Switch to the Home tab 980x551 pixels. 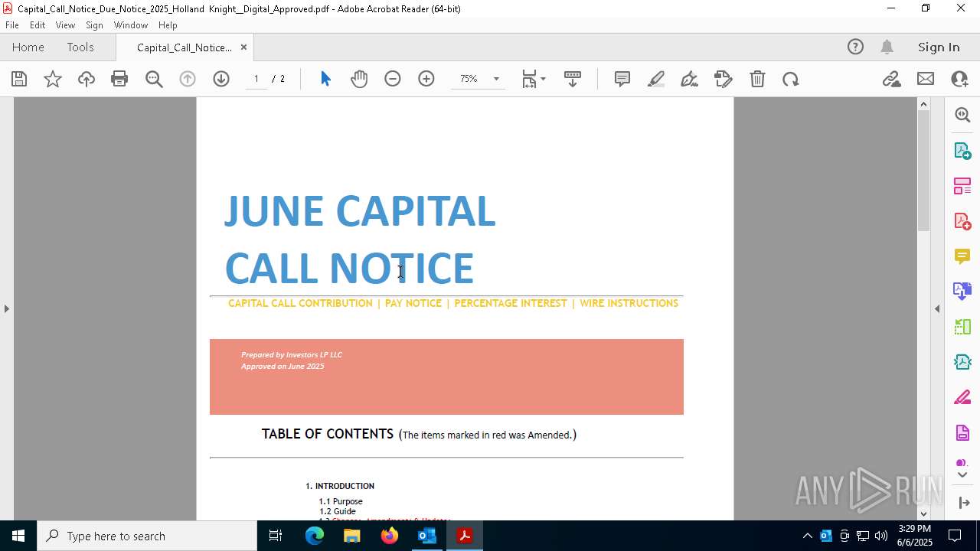[x=28, y=47]
